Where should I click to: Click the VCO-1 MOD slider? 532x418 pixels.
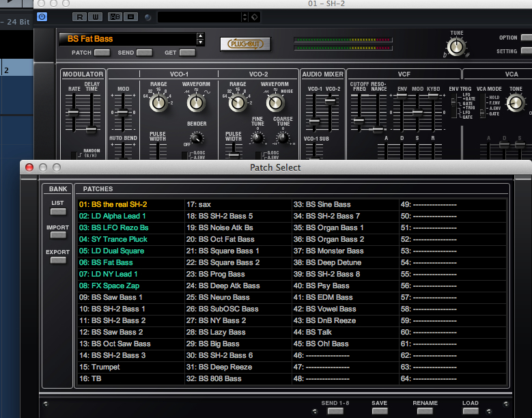(x=123, y=112)
